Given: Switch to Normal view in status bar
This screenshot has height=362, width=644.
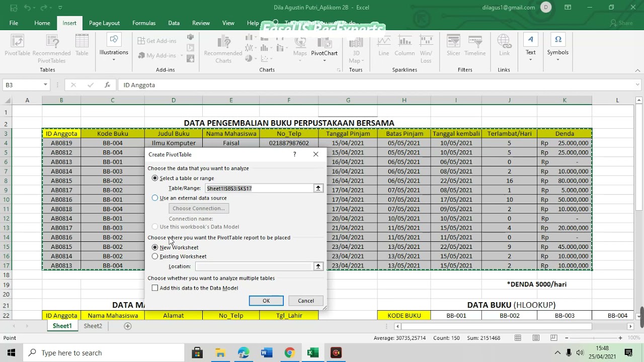Looking at the screenshot, I should pyautogui.click(x=518, y=338).
